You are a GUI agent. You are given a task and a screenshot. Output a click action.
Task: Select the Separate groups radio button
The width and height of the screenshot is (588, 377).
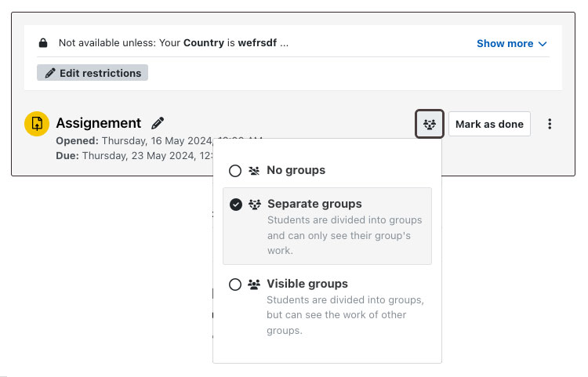(235, 205)
